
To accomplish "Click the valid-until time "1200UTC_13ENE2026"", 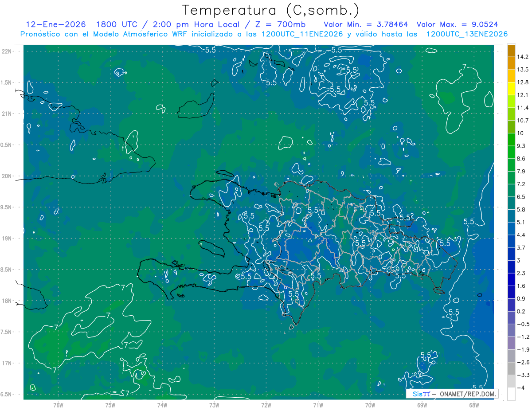I will (x=466, y=34).
